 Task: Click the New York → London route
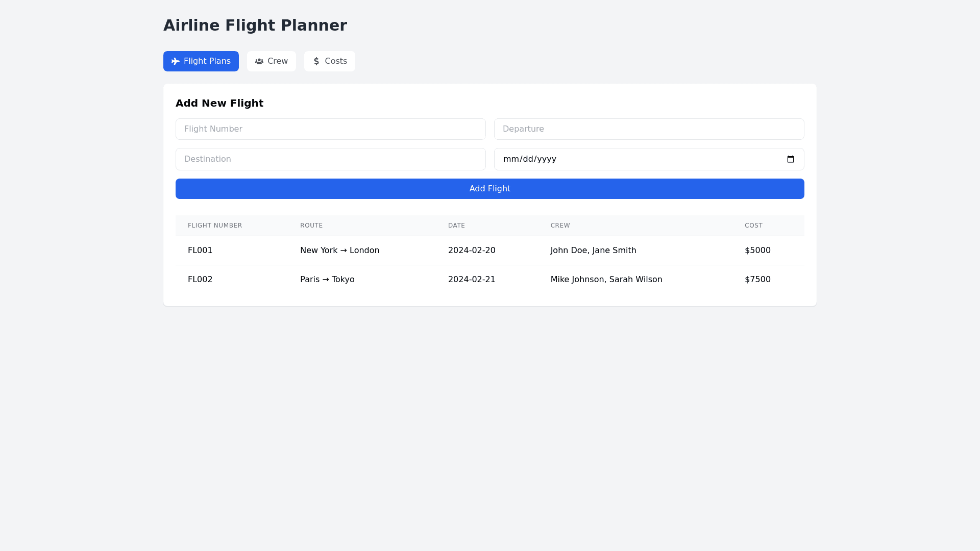click(339, 251)
